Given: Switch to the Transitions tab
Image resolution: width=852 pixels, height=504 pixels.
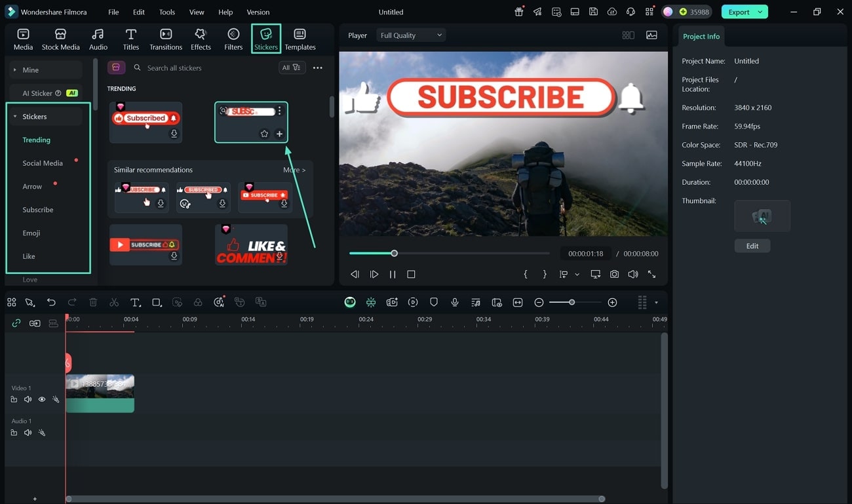Looking at the screenshot, I should coord(166,39).
